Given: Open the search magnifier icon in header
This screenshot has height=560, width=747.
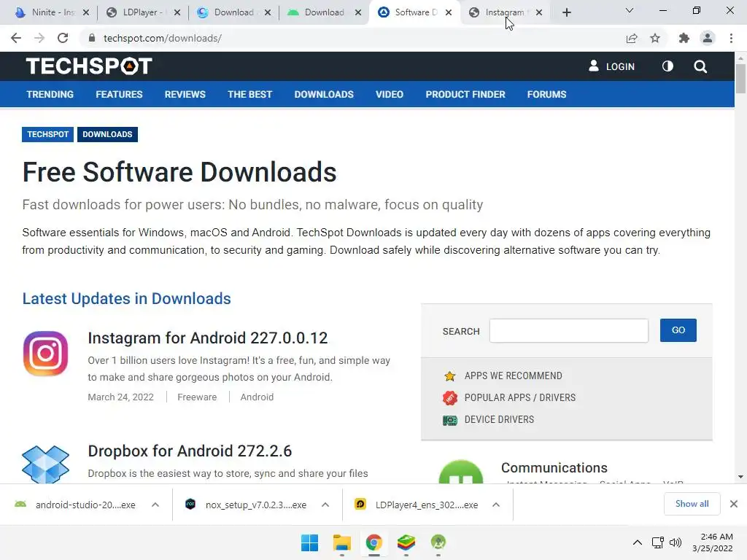Looking at the screenshot, I should tap(700, 66).
